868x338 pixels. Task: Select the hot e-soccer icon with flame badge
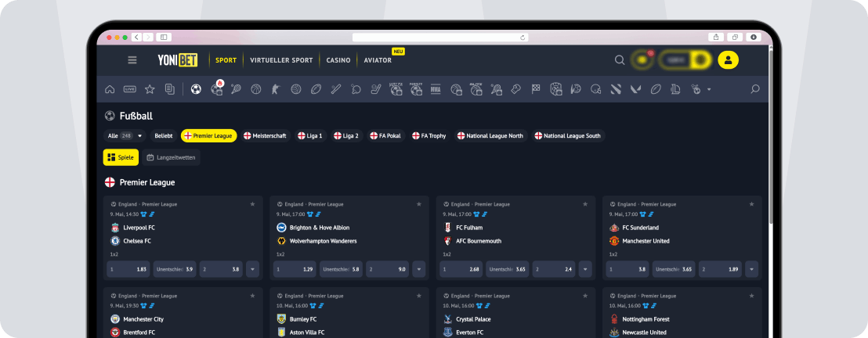point(216,88)
